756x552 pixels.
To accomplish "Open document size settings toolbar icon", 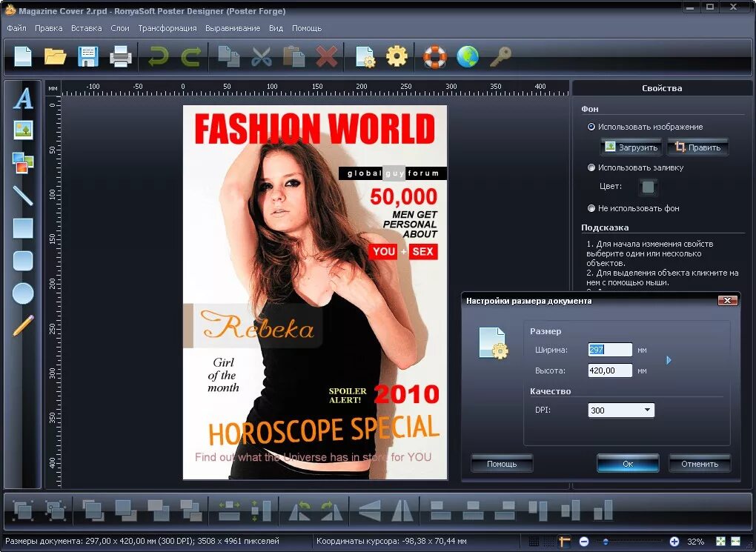I will [x=365, y=56].
